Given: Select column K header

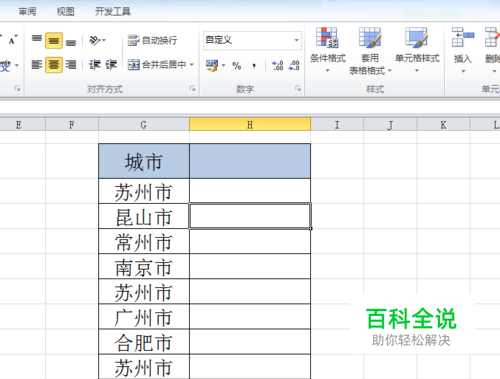Looking at the screenshot, I should [443, 125].
